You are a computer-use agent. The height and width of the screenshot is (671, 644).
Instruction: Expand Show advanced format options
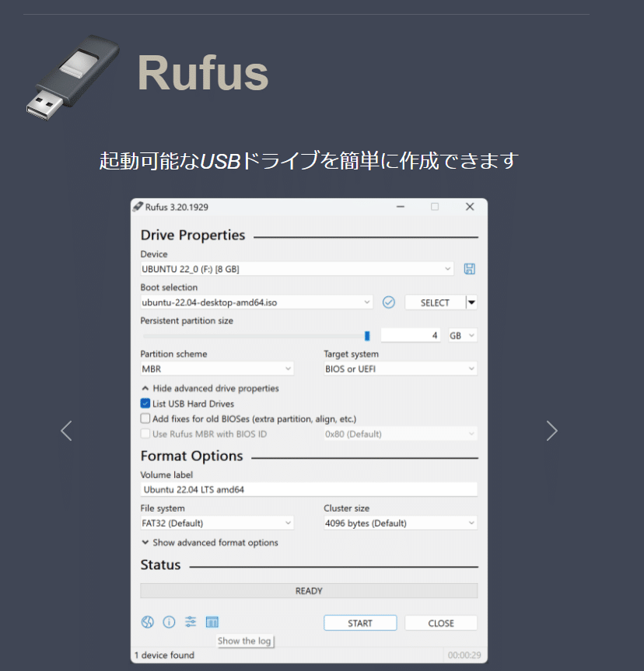coord(210,543)
